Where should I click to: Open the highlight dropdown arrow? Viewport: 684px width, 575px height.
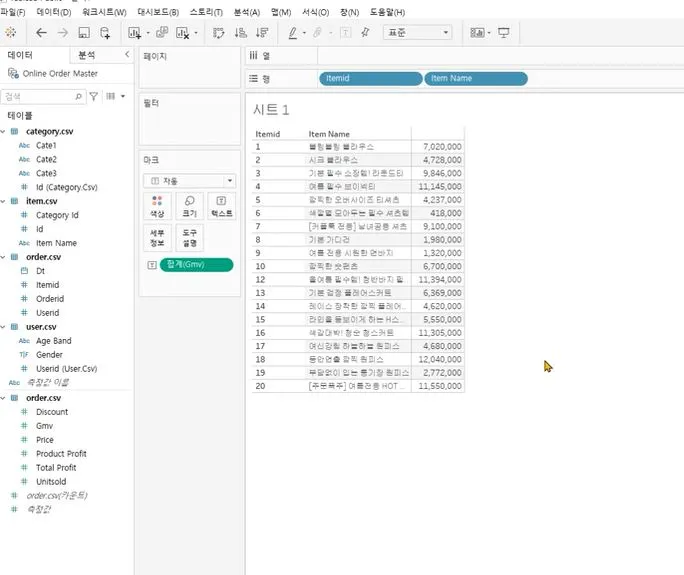pyautogui.click(x=304, y=33)
